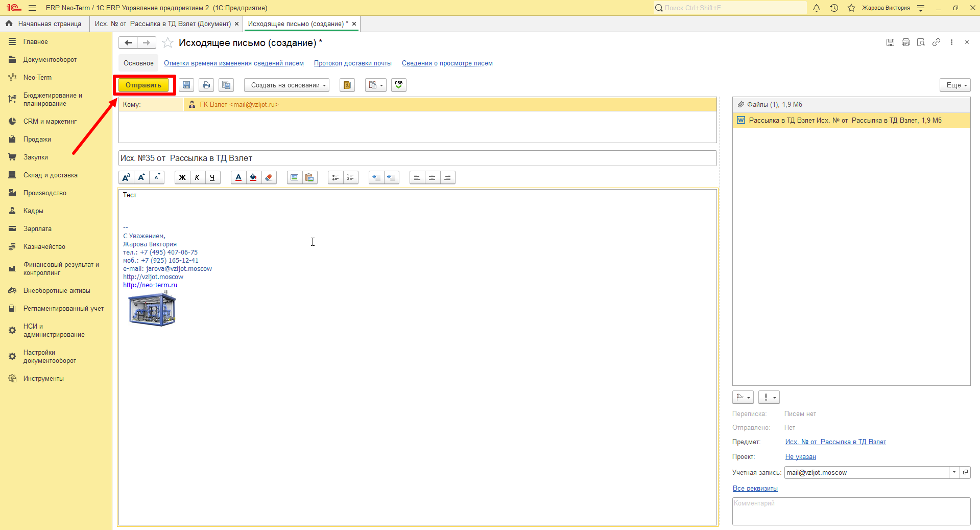Screen dimensions: 980x530
Task: Align text to the left
Action: (x=417, y=177)
